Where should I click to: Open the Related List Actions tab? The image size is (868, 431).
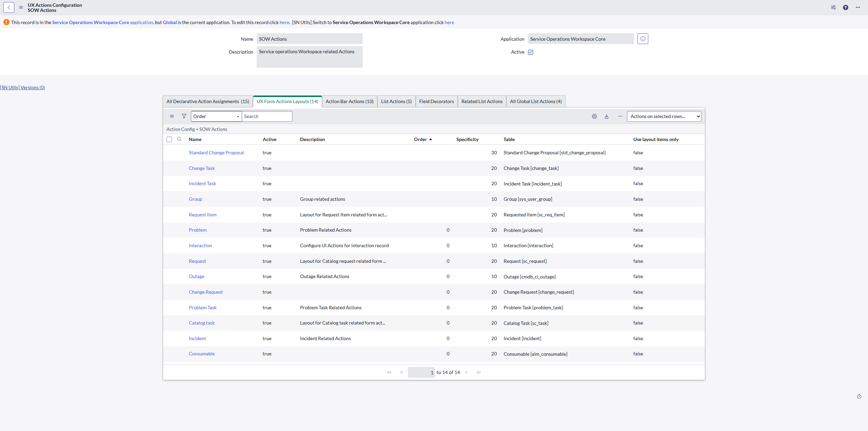tap(481, 101)
